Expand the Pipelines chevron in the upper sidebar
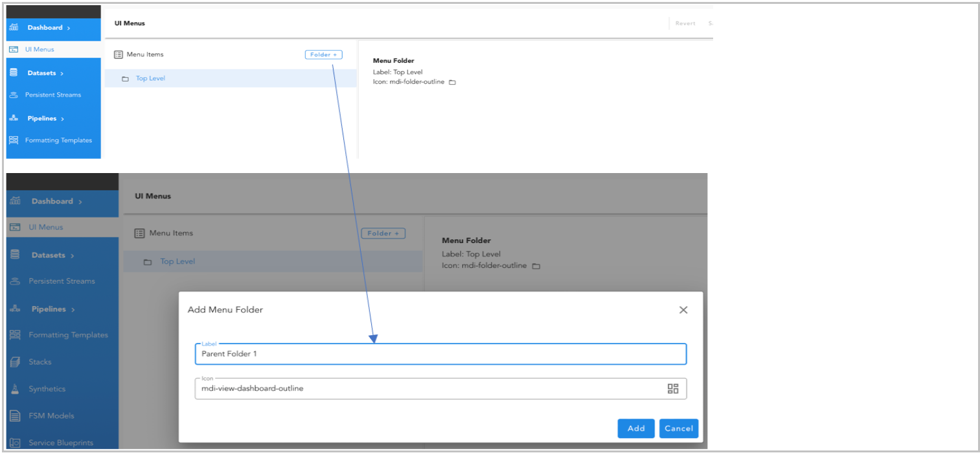Viewport: 980px width, 455px height. click(62, 119)
